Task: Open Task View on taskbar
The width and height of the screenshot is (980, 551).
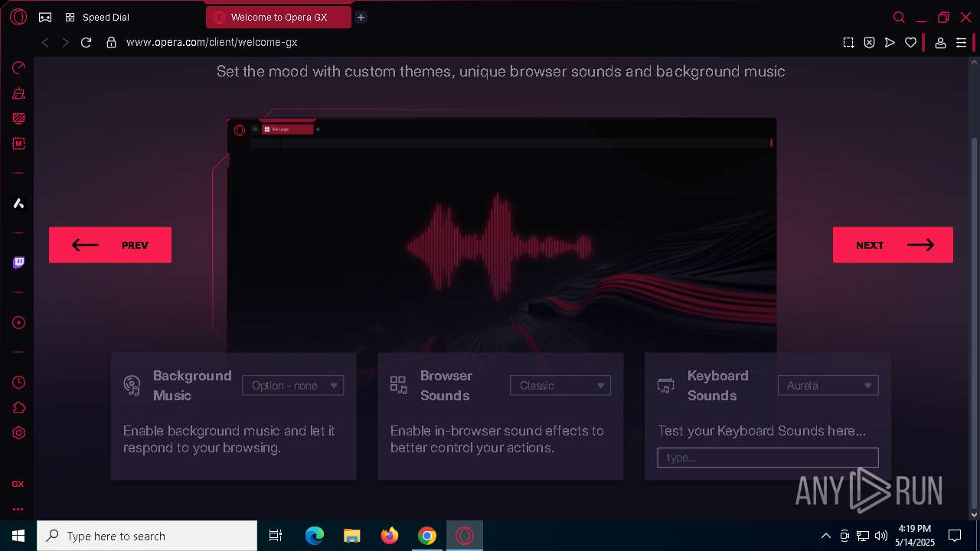Action: (x=276, y=536)
